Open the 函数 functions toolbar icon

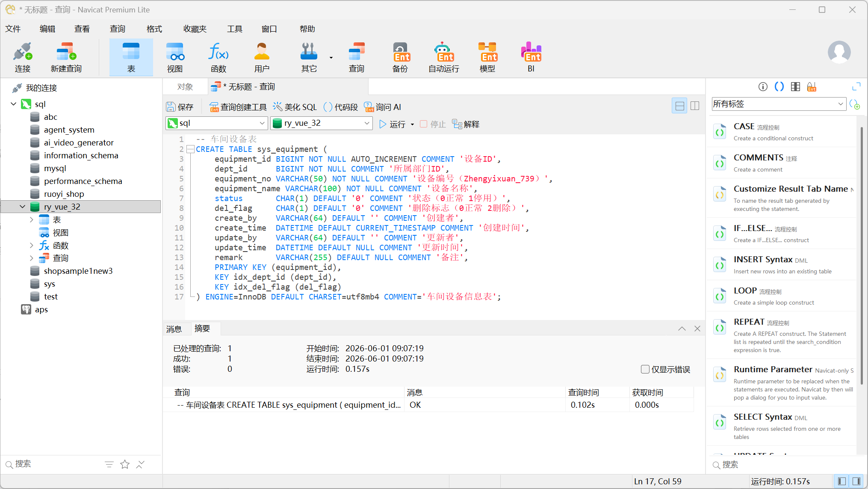(x=218, y=58)
